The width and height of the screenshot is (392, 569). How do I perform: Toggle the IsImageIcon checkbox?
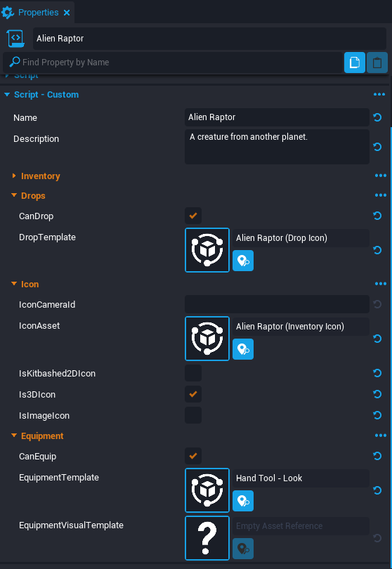tap(193, 415)
